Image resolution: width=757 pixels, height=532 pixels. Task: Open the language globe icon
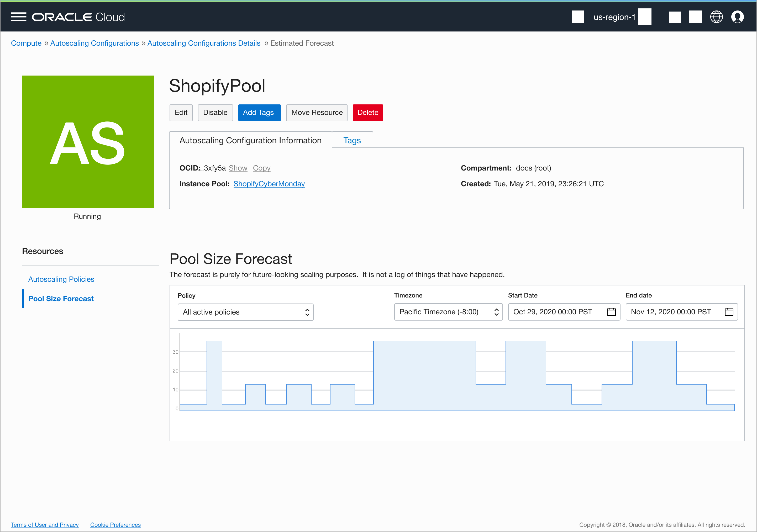[x=716, y=17]
